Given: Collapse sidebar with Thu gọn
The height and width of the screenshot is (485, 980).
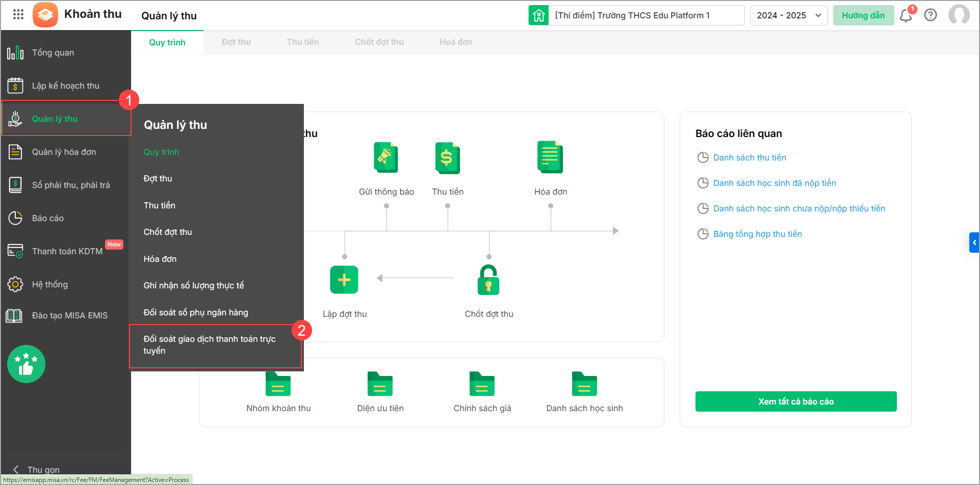Looking at the screenshot, I should [37, 469].
